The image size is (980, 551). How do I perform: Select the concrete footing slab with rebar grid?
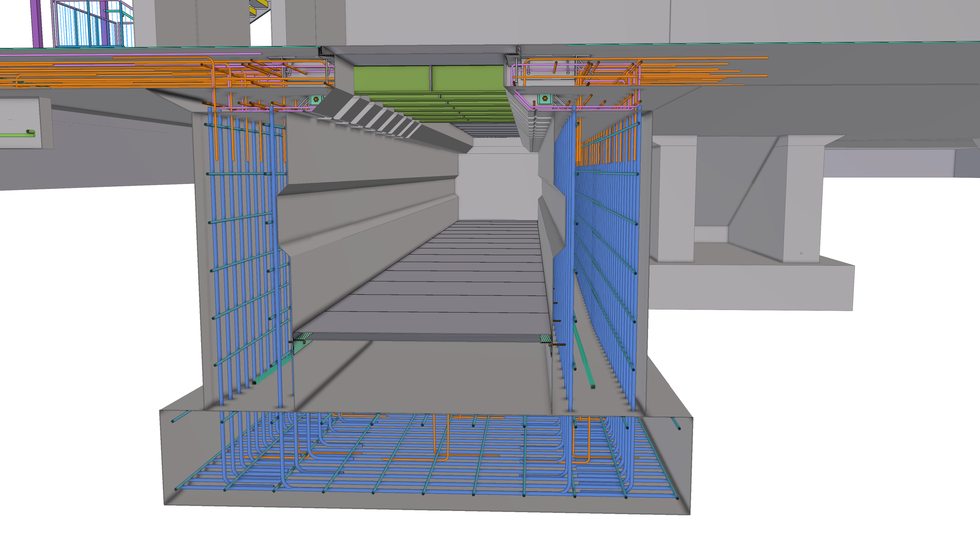pyautogui.click(x=426, y=462)
